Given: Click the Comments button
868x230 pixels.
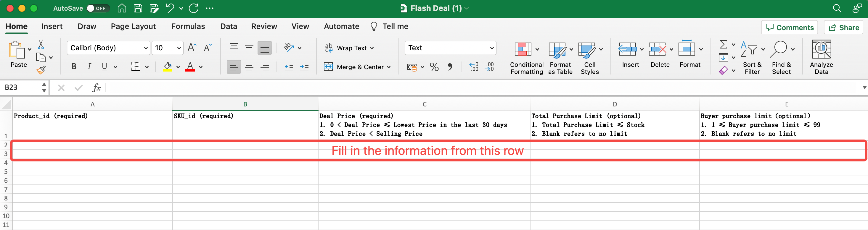Looking at the screenshot, I should pyautogui.click(x=789, y=27).
